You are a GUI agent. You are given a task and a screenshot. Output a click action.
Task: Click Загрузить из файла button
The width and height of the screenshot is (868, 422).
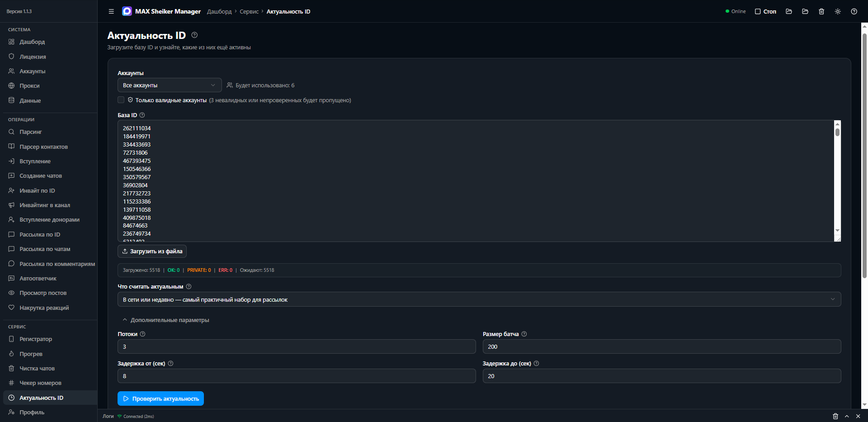pos(152,251)
